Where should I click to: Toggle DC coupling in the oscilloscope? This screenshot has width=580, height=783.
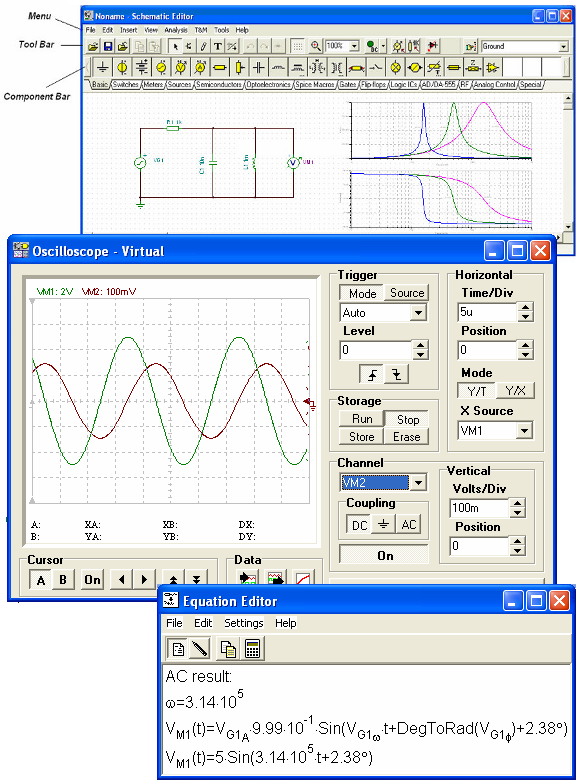[x=359, y=525]
